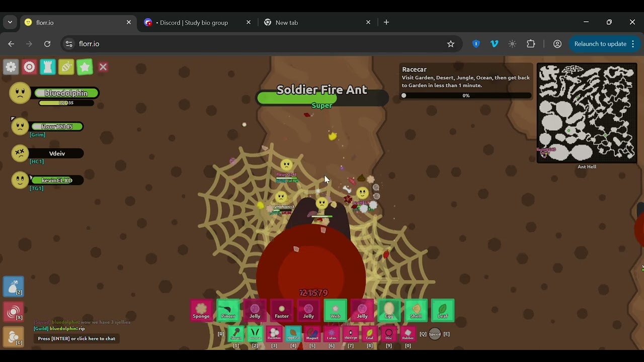Click the Magnet secondary slot [5]
The image size is (644, 362).
[312, 334]
